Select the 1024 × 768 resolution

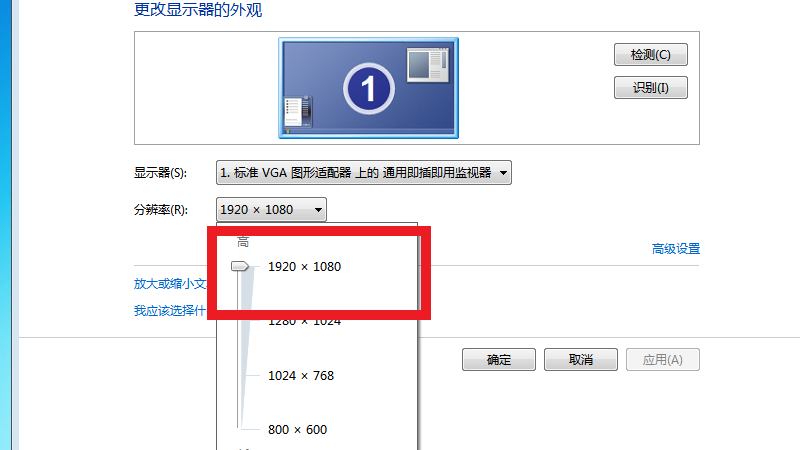301,376
